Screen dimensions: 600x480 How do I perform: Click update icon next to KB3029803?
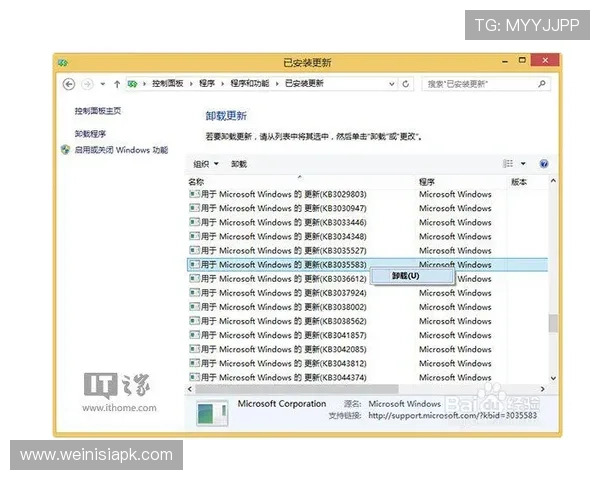(x=195, y=194)
